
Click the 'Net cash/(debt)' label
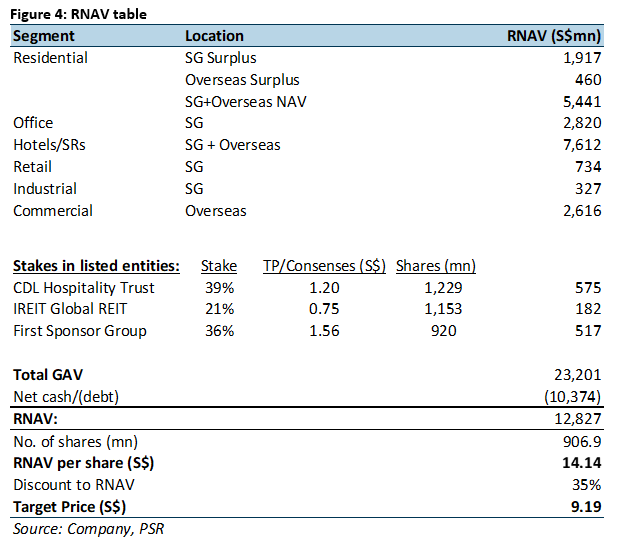66,397
